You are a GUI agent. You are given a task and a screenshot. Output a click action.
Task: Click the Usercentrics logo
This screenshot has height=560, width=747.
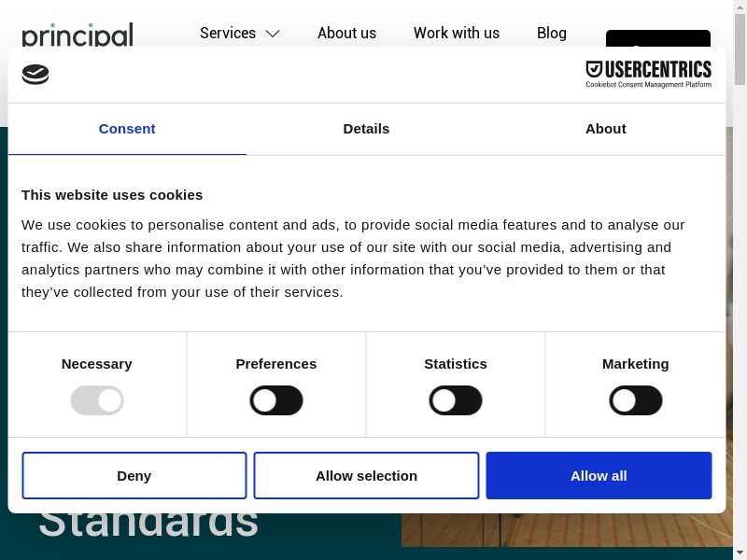click(648, 74)
